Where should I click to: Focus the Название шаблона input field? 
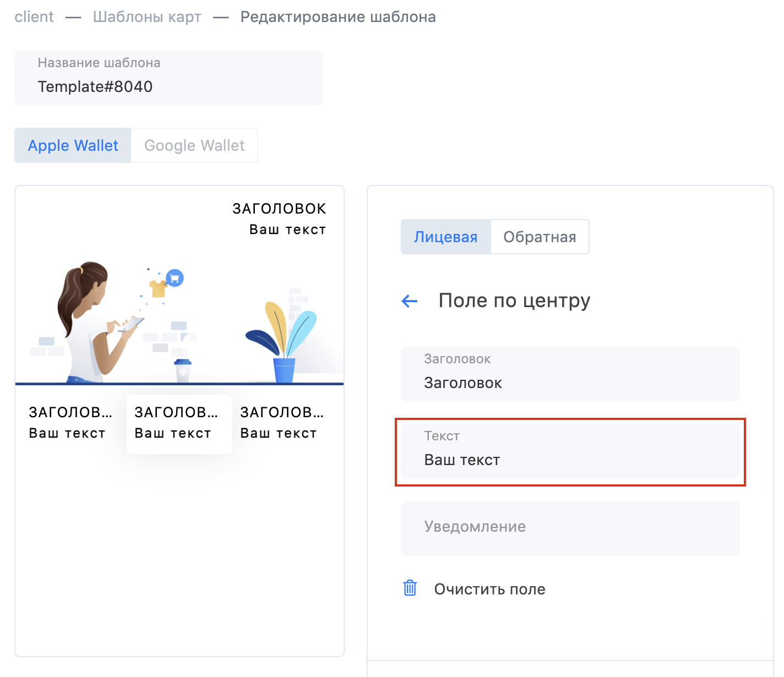click(168, 78)
